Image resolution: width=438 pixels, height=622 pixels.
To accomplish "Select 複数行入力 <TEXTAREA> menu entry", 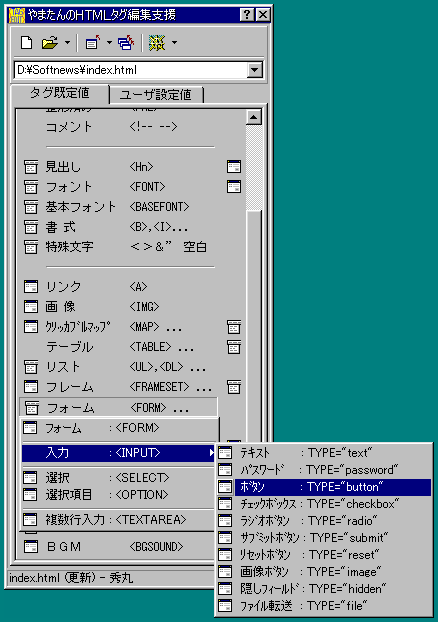I will pos(118,519).
